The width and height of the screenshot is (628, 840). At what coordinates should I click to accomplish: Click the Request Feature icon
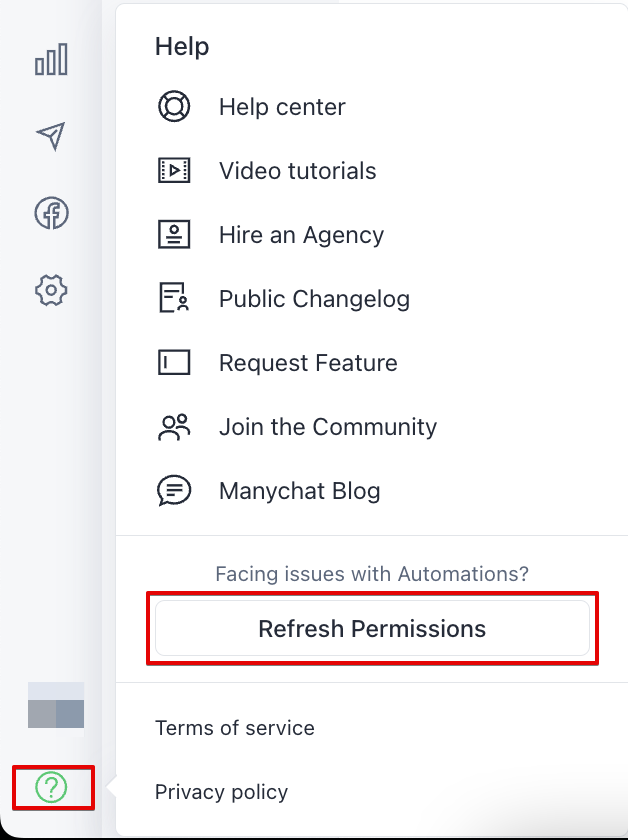click(x=174, y=363)
